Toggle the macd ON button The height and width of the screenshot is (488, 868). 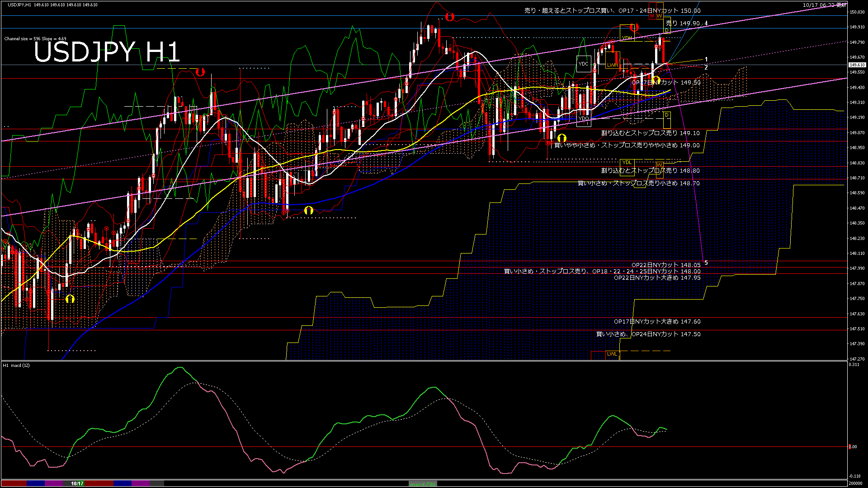[x=423, y=484]
